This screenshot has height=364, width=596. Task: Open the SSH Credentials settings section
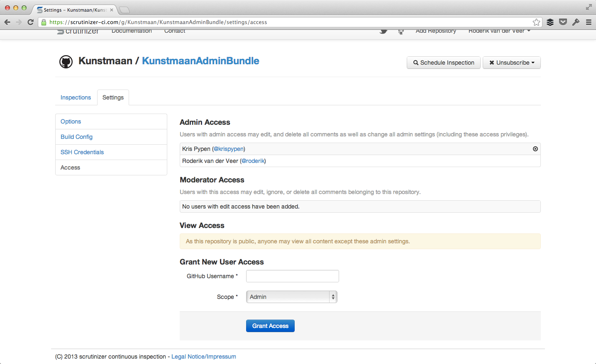coord(111,152)
